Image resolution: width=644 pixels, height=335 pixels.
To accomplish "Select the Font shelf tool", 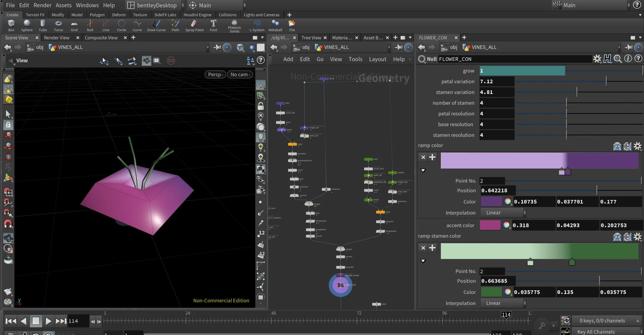I will pos(213,25).
